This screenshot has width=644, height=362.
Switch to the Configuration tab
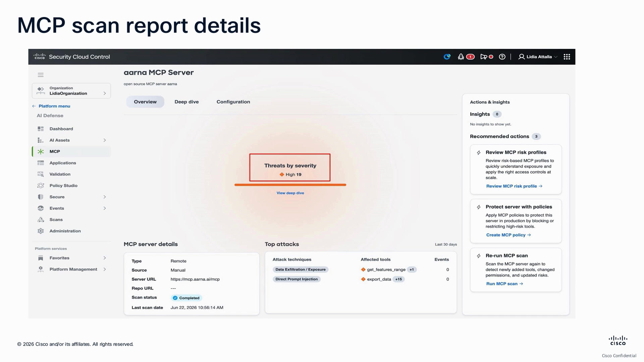point(233,102)
